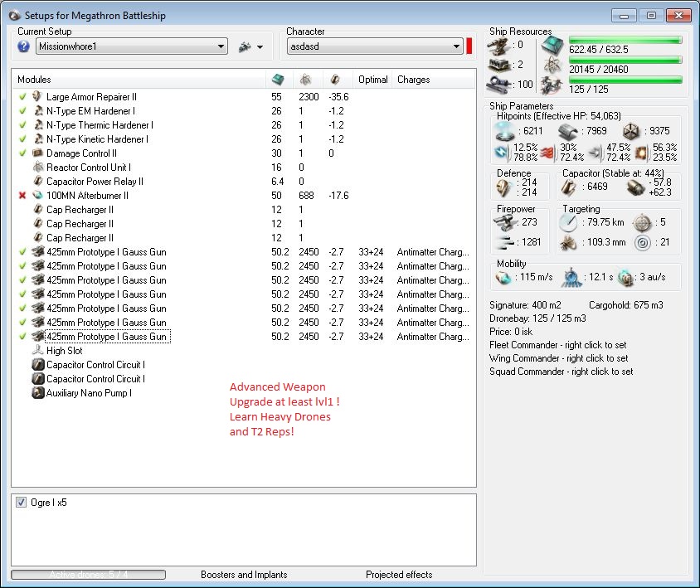Click the turret hardpoints icon in Ship Resources
Viewport: 700px width, 588px height.
coord(498,46)
